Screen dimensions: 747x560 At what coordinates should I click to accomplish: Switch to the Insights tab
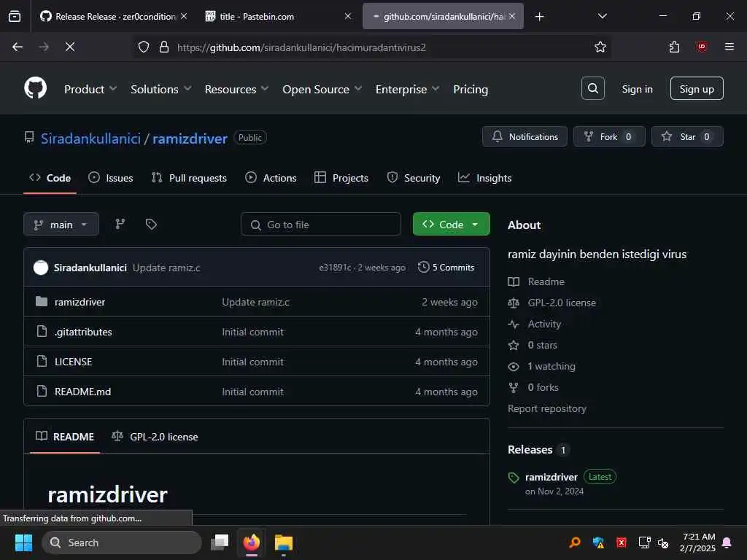pyautogui.click(x=484, y=178)
